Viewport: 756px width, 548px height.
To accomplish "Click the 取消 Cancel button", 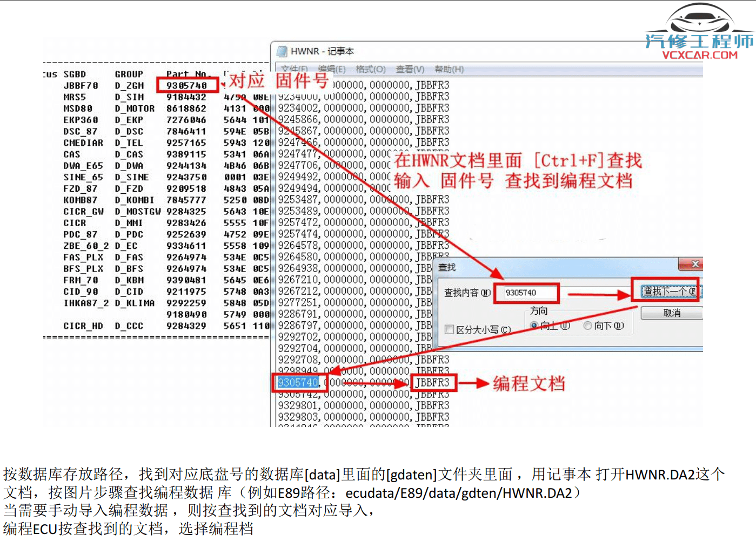I will point(671,313).
